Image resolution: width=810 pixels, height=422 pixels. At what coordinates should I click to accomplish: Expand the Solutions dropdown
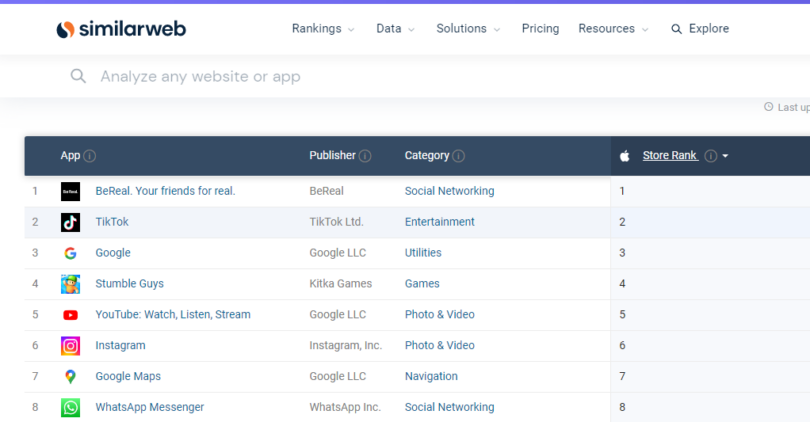click(x=468, y=29)
